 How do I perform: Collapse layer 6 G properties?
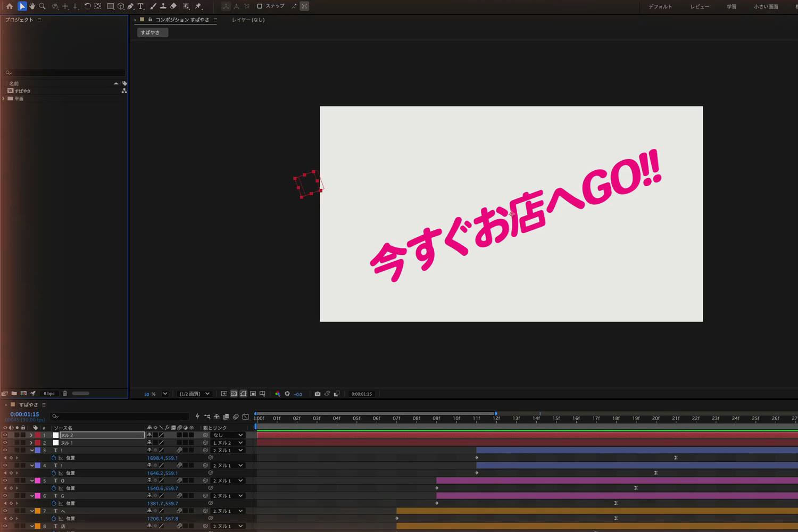click(31, 496)
